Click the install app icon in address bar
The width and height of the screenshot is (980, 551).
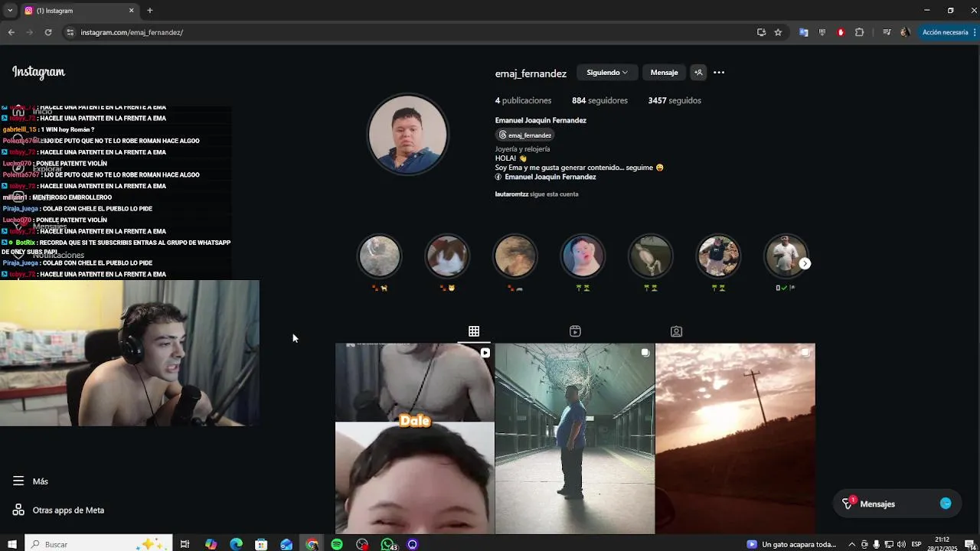pyautogui.click(x=761, y=32)
